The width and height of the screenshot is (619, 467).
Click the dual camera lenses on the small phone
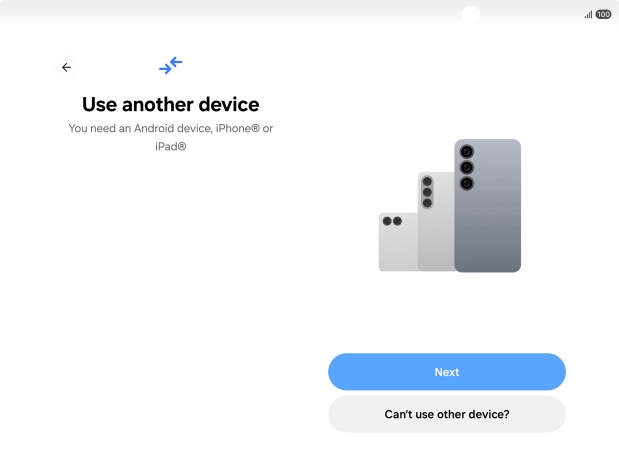click(392, 221)
